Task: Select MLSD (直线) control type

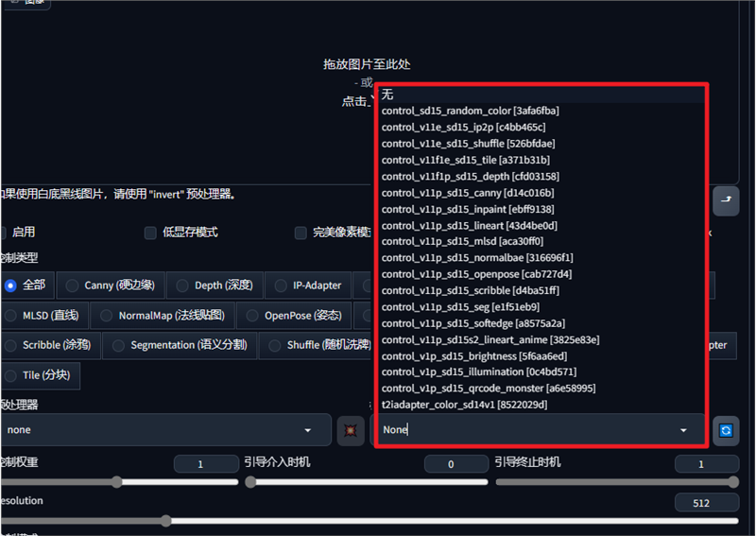Action: (44, 316)
